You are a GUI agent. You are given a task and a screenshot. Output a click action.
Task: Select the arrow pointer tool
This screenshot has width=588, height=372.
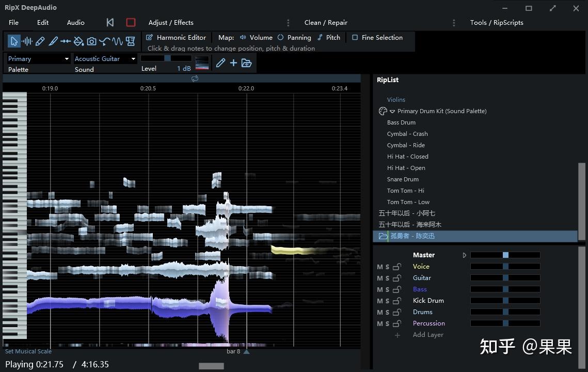coord(14,41)
